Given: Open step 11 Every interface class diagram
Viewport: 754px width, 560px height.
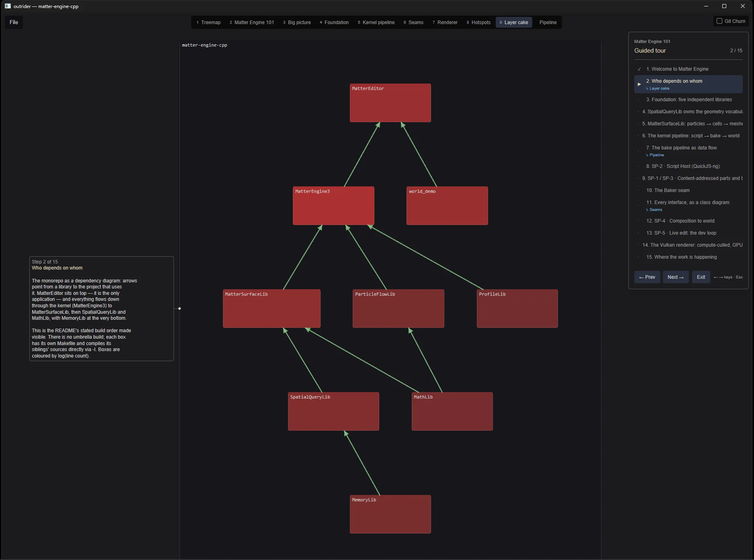Looking at the screenshot, I should pyautogui.click(x=689, y=205).
